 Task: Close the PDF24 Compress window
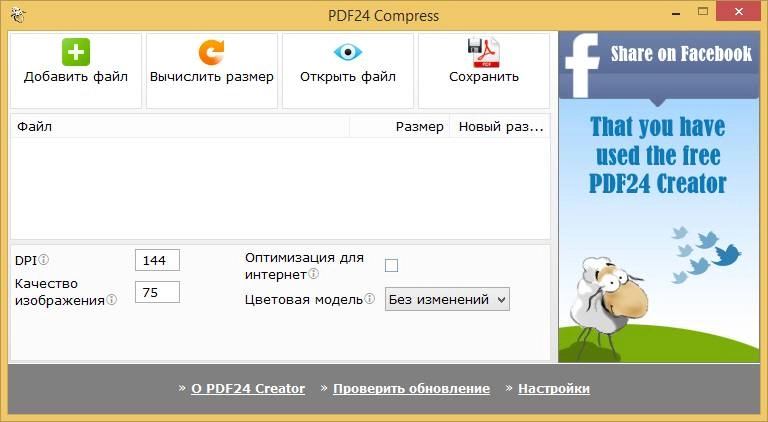point(739,12)
